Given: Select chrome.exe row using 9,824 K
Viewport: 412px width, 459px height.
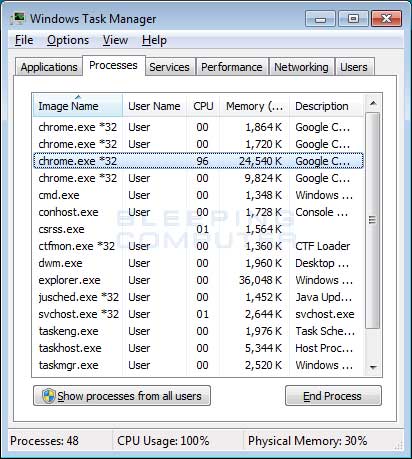Looking at the screenshot, I should pyautogui.click(x=198, y=178).
